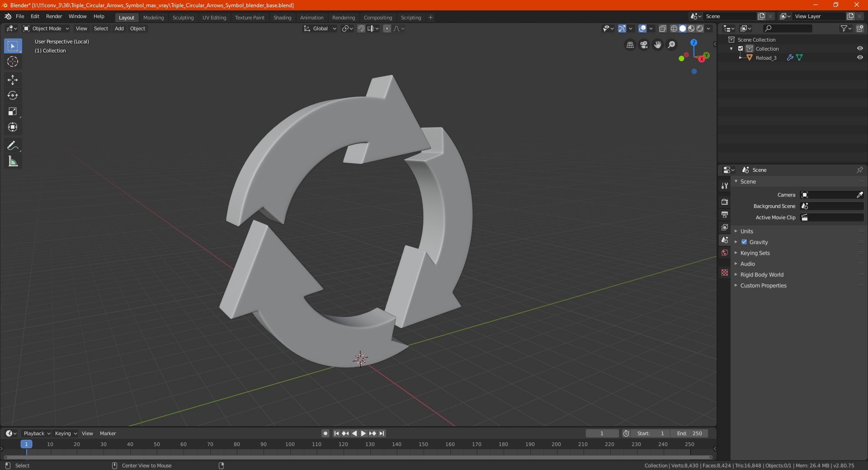Screen dimensions: 868x470
Task: Open Tool properties tab
Action: click(725, 186)
